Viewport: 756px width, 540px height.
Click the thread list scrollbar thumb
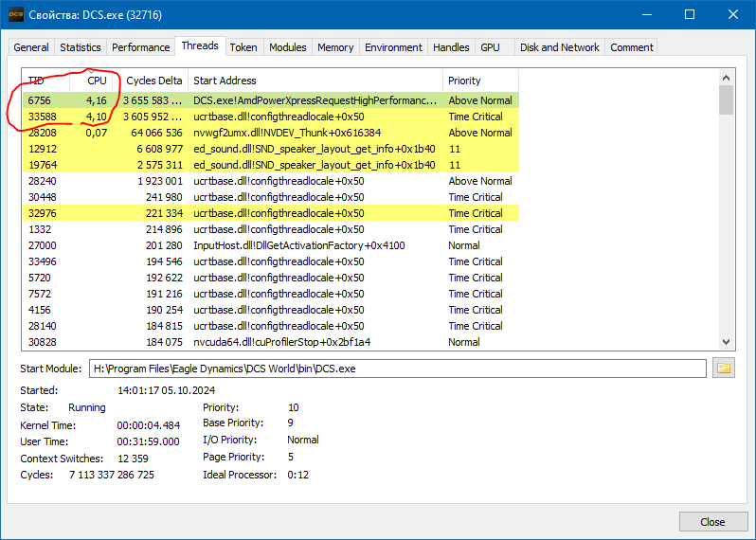(726, 100)
